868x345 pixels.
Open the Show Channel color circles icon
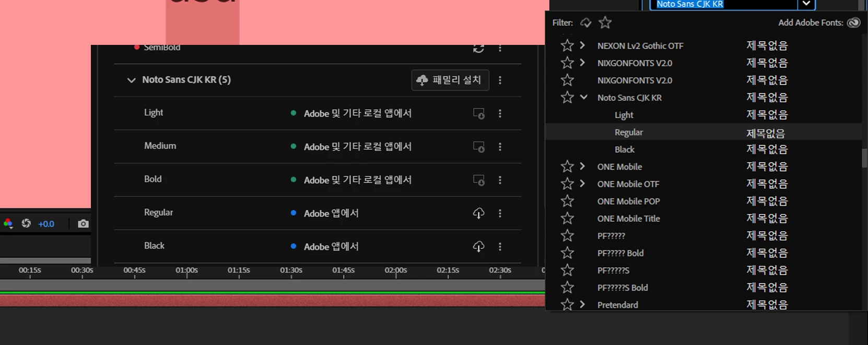tap(8, 224)
